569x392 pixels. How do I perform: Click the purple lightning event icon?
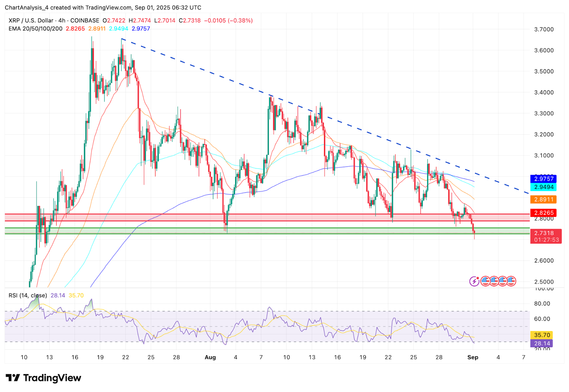pyautogui.click(x=474, y=281)
